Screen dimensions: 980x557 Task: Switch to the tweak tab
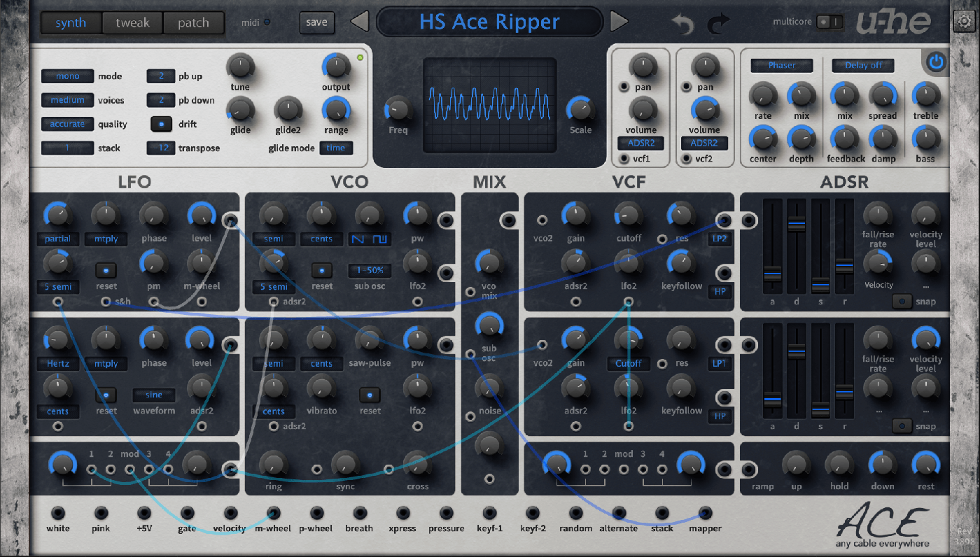(x=132, y=22)
